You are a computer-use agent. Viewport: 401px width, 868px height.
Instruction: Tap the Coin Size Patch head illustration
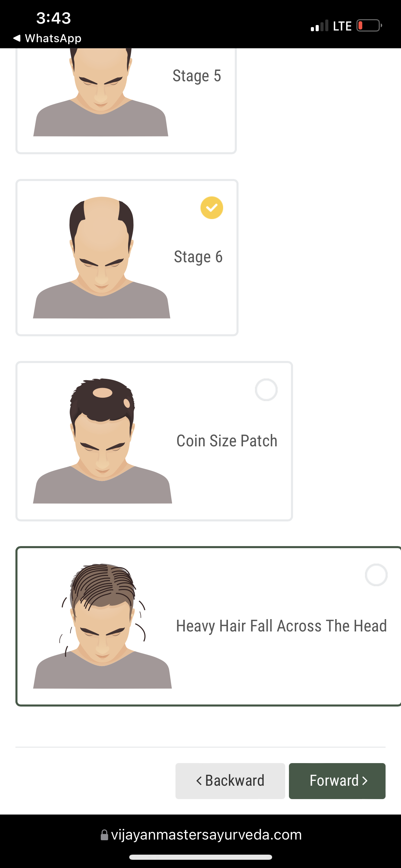102,441
